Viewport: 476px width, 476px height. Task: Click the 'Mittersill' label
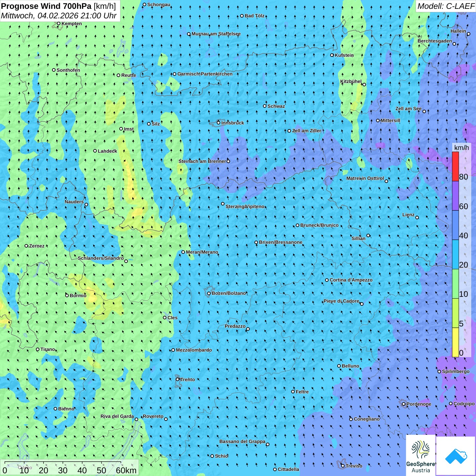coord(390,120)
